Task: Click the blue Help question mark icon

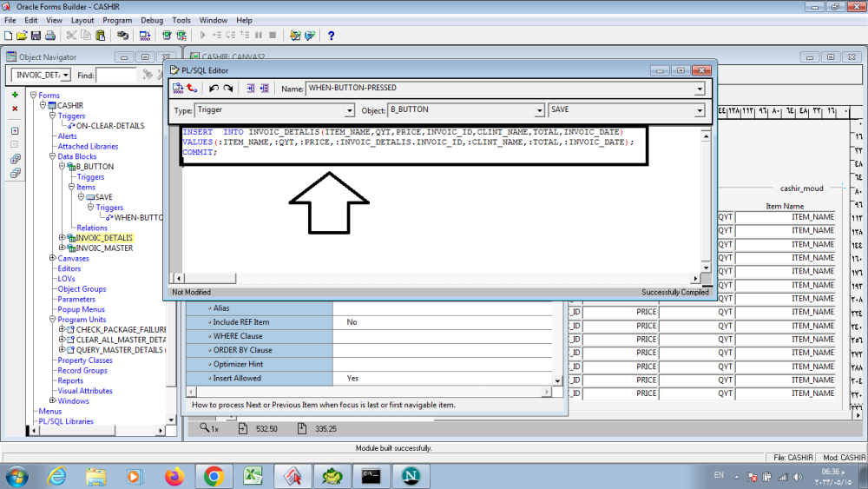Action: coord(331,36)
